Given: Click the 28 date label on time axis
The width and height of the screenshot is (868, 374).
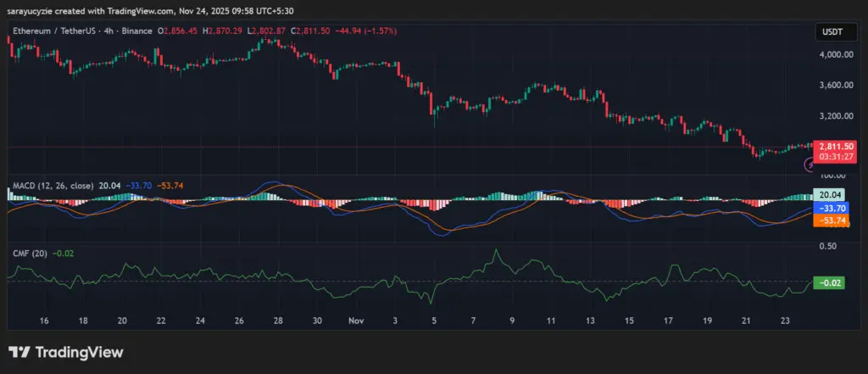Looking at the screenshot, I should pyautogui.click(x=278, y=321).
